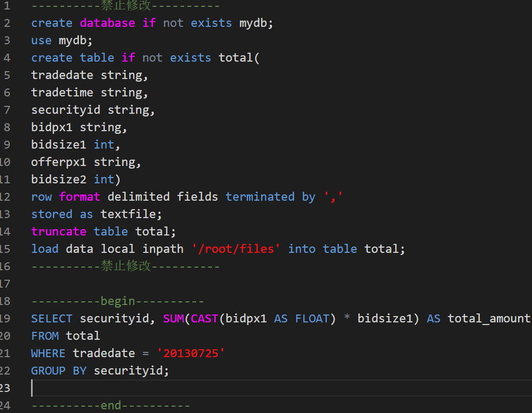Click the 'tradetime string,' line

[89, 92]
